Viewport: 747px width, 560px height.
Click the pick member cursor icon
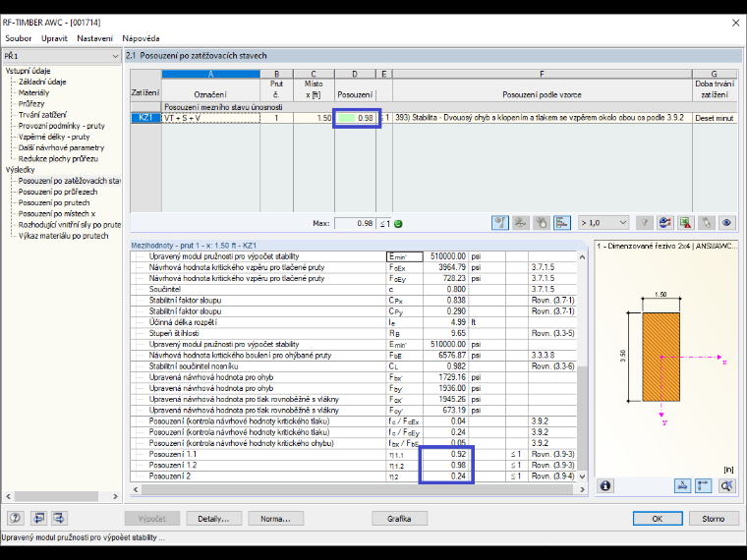pyautogui.click(x=706, y=223)
